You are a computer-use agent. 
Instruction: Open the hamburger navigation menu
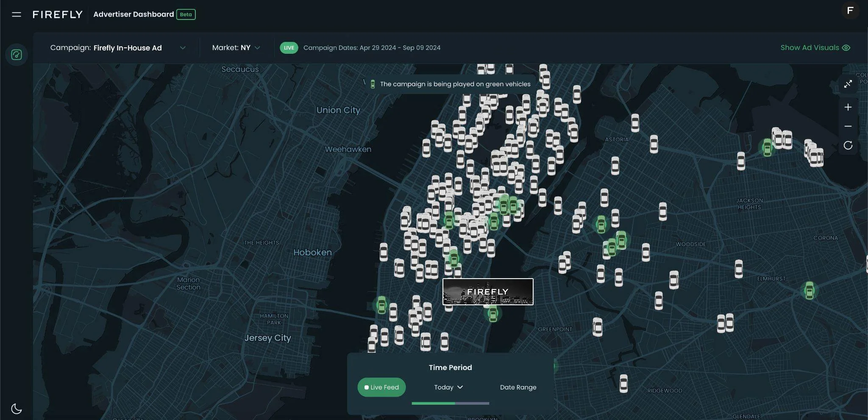coord(17,14)
